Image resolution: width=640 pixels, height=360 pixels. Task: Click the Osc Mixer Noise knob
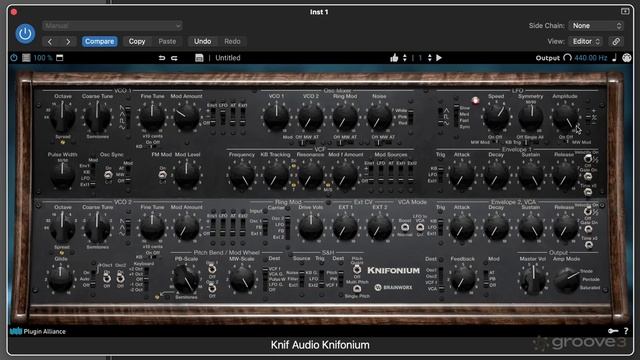tap(379, 117)
